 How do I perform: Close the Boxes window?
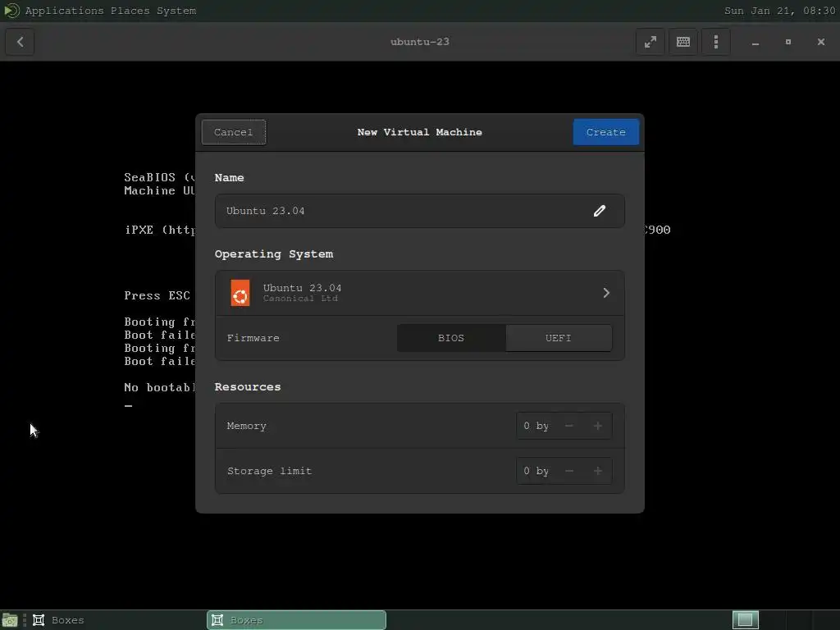tap(820, 42)
